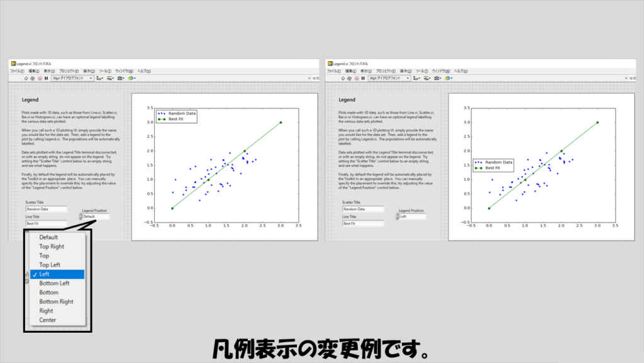Viewport: 644px width, 363px height.
Task: Pick Center from the legend position list
Action: [x=48, y=320]
